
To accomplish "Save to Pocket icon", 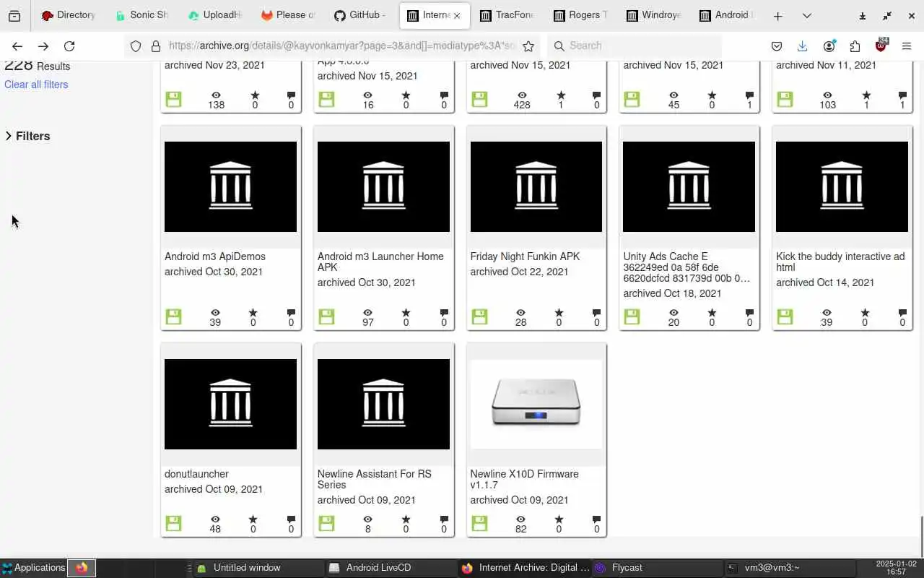I will click(x=777, y=46).
